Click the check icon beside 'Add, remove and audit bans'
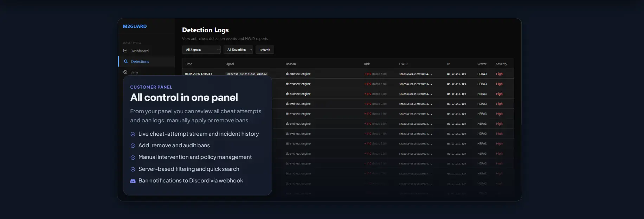The width and height of the screenshot is (644, 219). coord(133,146)
